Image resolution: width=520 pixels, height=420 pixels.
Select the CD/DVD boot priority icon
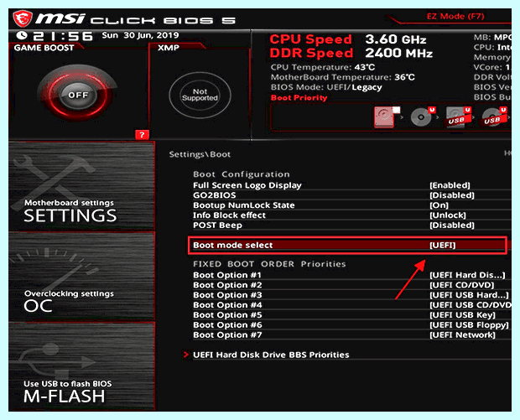(422, 117)
